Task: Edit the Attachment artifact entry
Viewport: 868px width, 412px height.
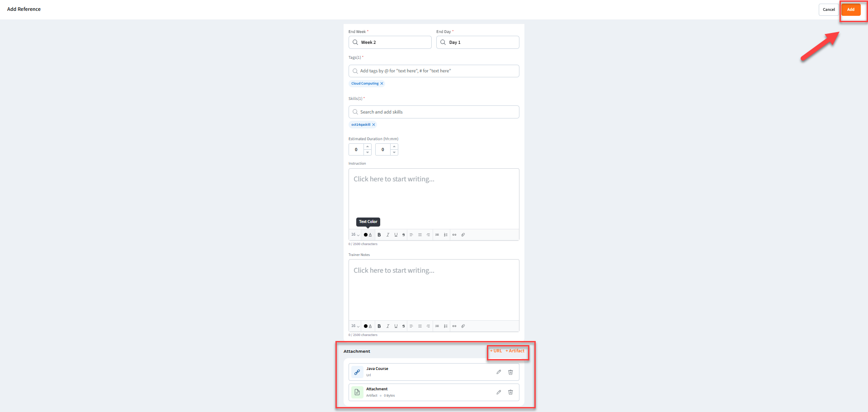Action: (x=499, y=392)
